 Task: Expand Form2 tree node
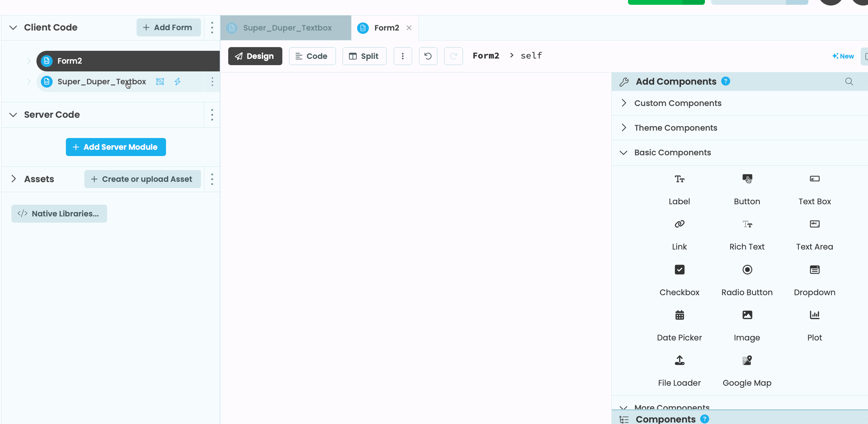[x=29, y=61]
